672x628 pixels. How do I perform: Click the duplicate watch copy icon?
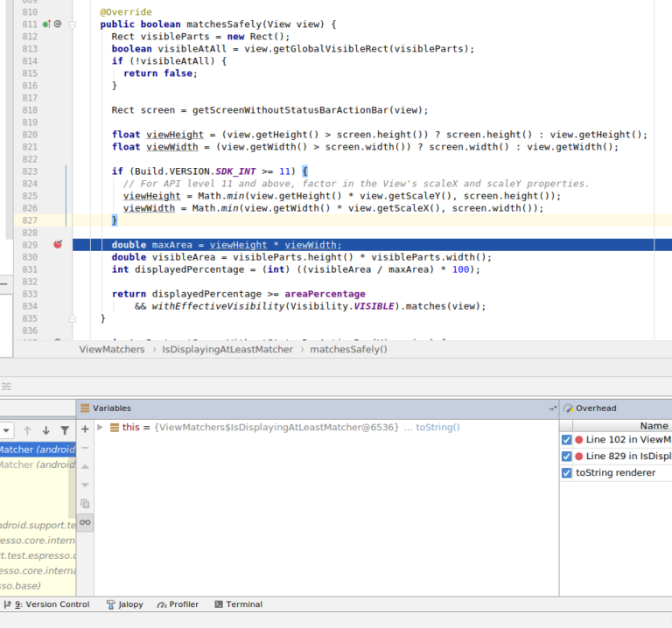(85, 503)
